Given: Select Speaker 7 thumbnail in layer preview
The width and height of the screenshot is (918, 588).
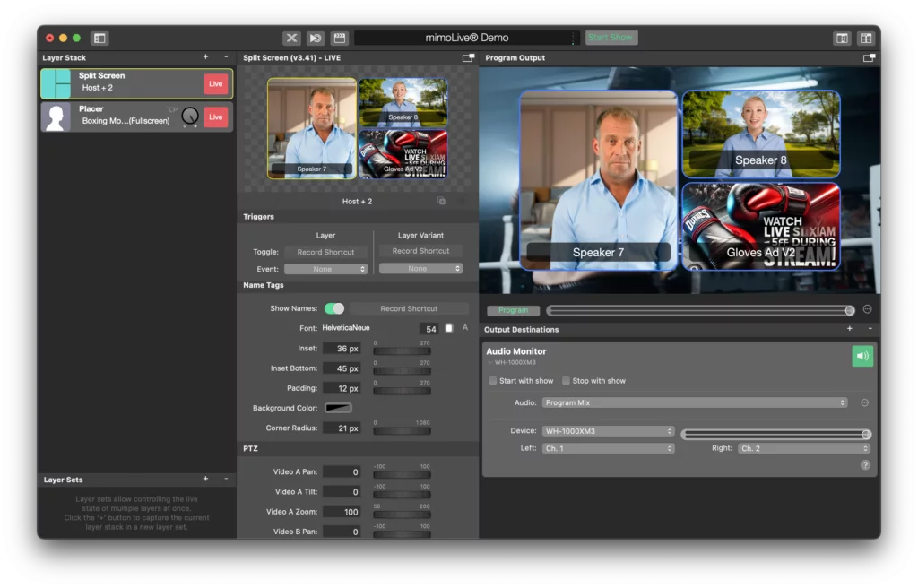Looking at the screenshot, I should point(311,128).
